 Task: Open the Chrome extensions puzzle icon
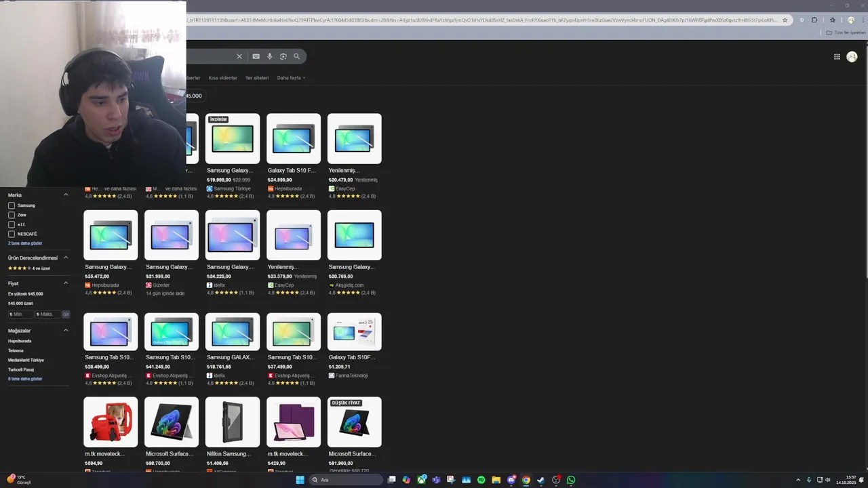[x=814, y=20]
